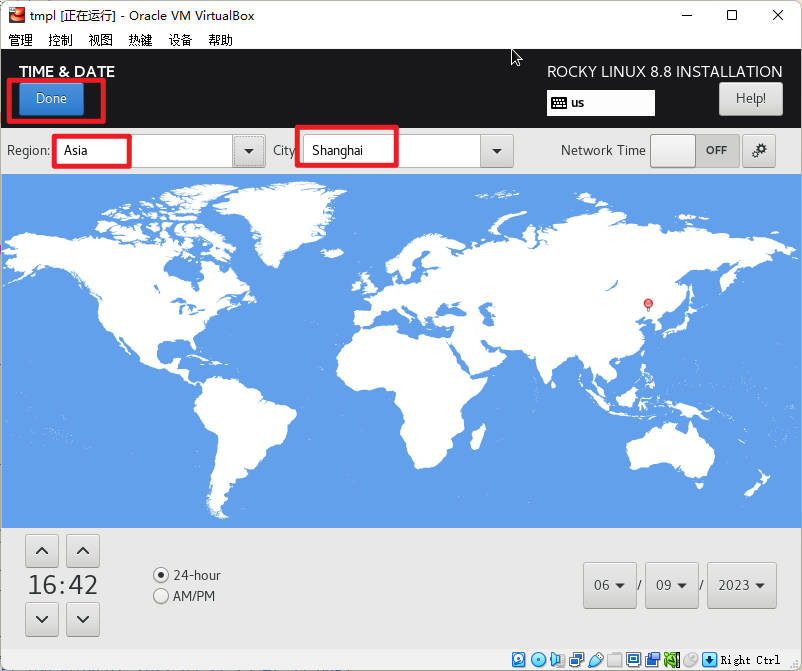Open the 管理 menu
This screenshot has width=802, height=671.
pos(20,40)
